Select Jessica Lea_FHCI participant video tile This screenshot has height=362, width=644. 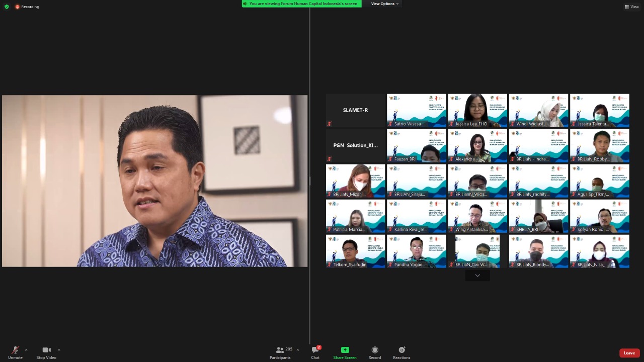477,110
